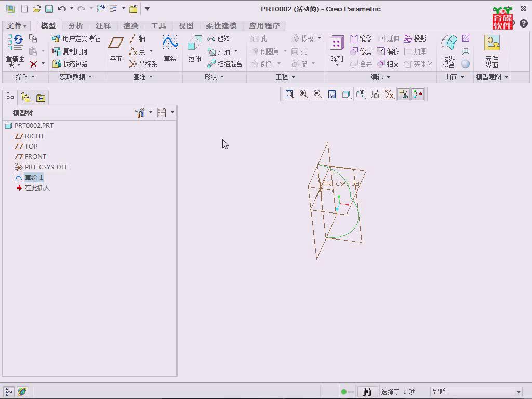Select Copy Geometry (复制几何)
The image size is (532, 399).
point(70,51)
